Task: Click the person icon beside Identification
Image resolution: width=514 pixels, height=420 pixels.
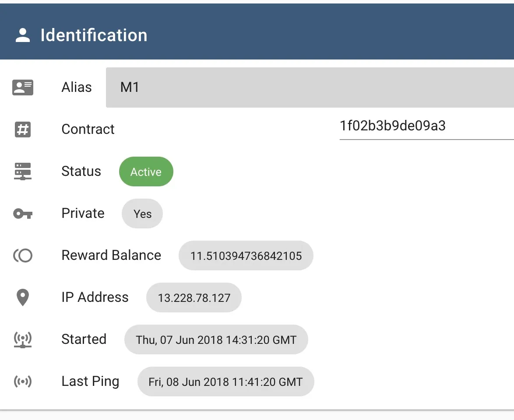Action: tap(23, 35)
